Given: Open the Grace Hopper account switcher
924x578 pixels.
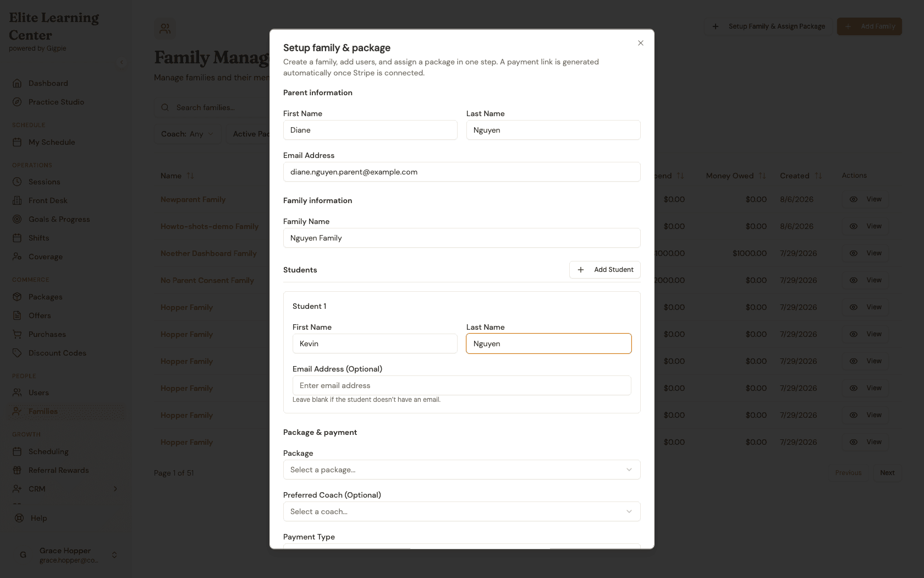Looking at the screenshot, I should 66,555.
